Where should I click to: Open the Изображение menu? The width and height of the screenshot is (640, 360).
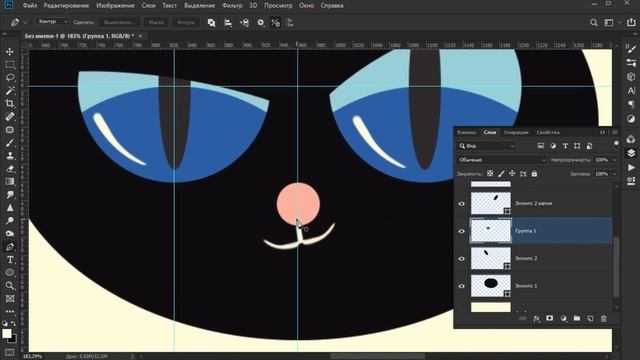pos(116,6)
